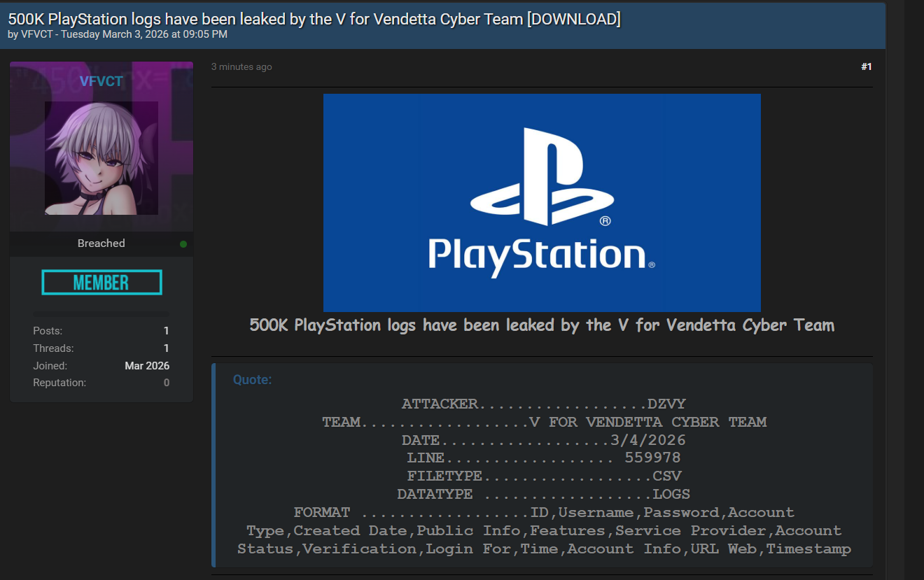Screen dimensions: 924x580
Task: Click the 'Quote:' block header
Action: tap(252, 380)
